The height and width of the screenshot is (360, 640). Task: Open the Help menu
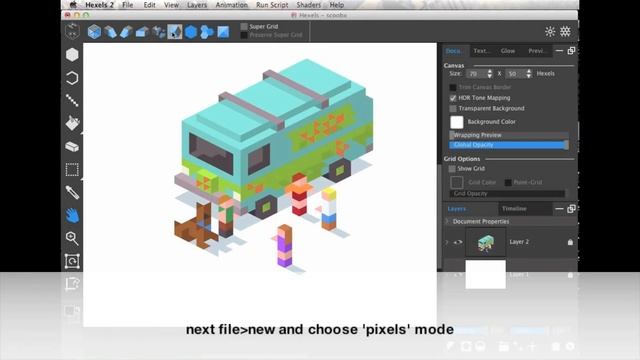click(x=337, y=5)
